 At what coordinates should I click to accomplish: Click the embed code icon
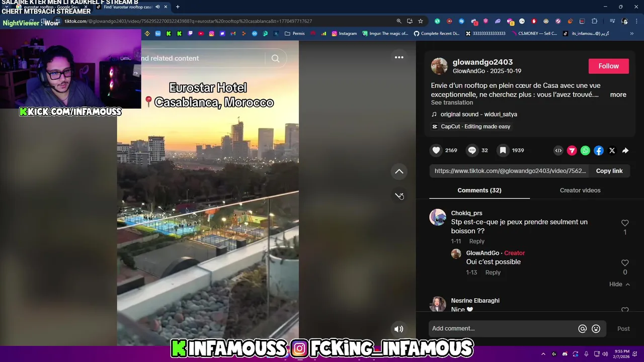[558, 150]
